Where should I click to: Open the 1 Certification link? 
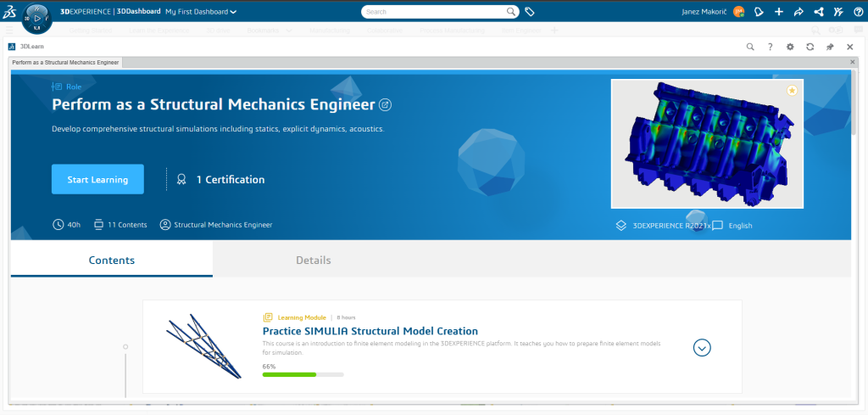(x=231, y=180)
